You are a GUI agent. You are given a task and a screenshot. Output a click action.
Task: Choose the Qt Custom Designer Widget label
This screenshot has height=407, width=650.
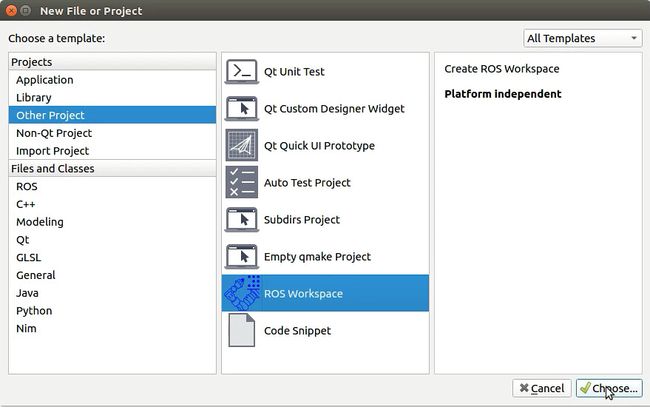coord(334,109)
